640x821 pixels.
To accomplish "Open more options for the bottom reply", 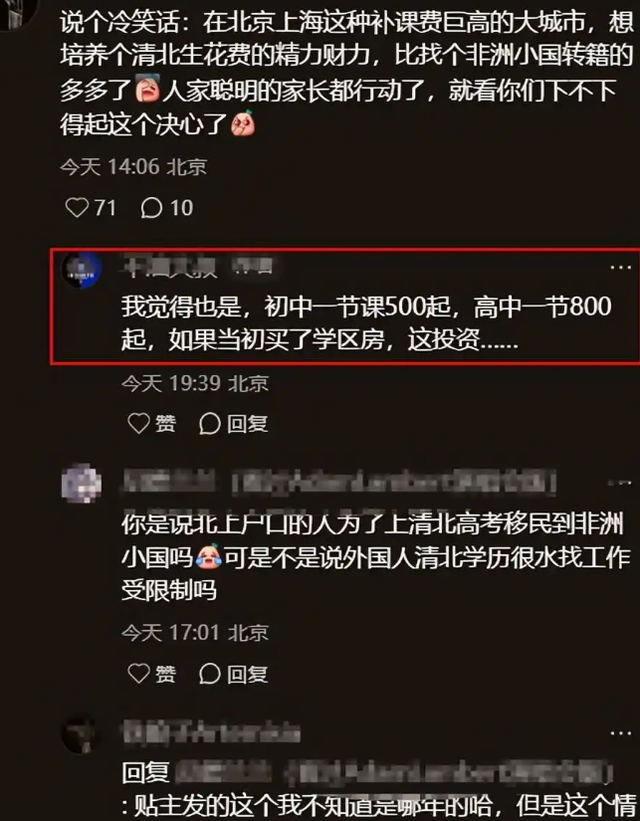I will 621,733.
